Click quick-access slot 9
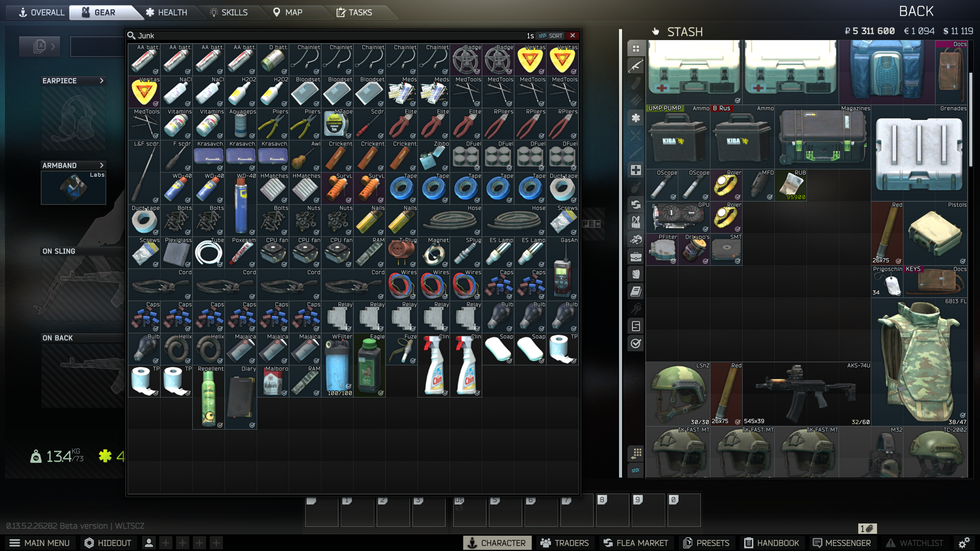The image size is (980, 551). click(x=648, y=510)
